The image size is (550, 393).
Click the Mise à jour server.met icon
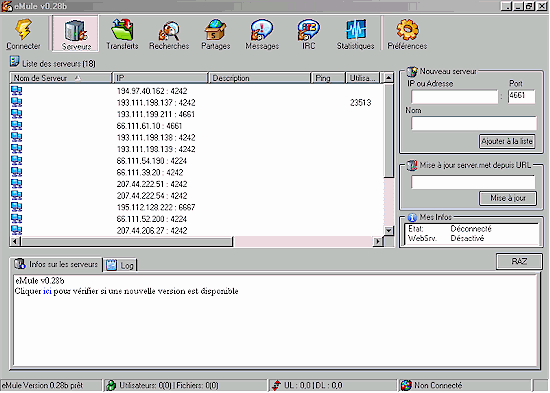[412, 165]
